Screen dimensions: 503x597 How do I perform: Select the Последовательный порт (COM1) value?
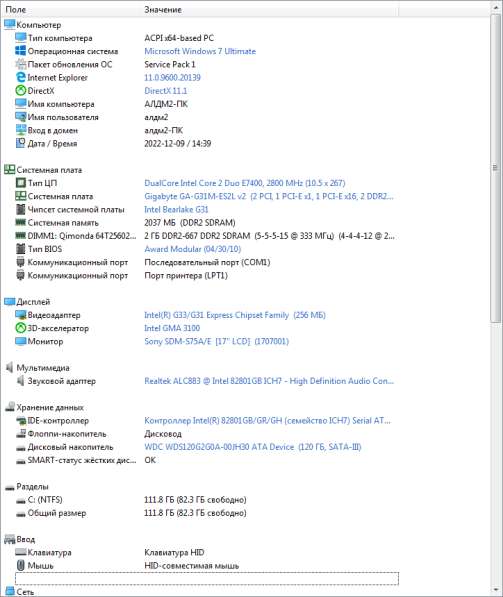207,262
